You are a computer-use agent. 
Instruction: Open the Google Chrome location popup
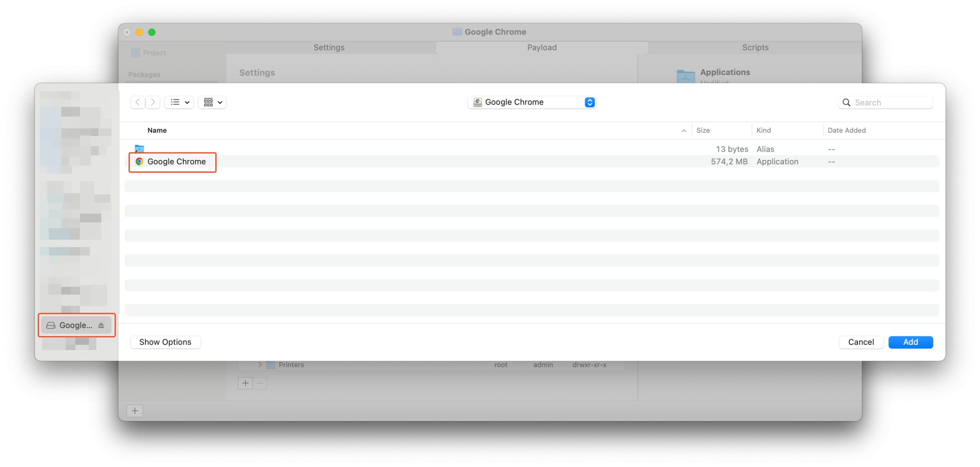pyautogui.click(x=532, y=103)
